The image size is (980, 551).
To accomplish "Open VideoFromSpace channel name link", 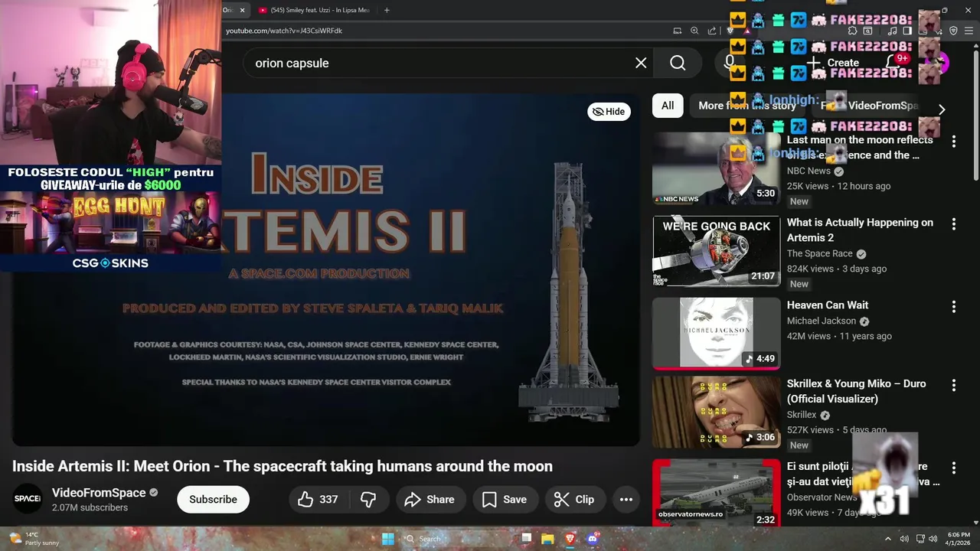I will [x=99, y=493].
